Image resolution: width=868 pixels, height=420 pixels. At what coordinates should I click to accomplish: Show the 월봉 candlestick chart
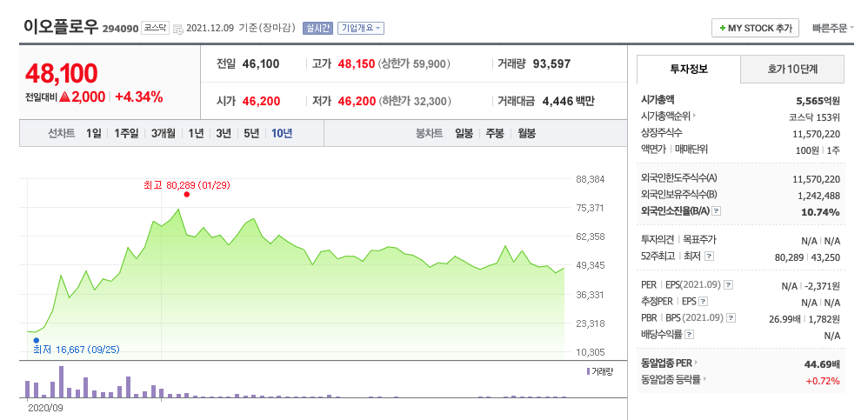click(x=526, y=133)
